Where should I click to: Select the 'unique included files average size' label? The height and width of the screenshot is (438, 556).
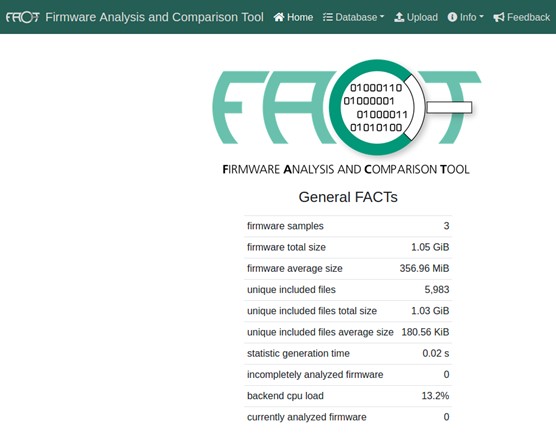point(320,332)
